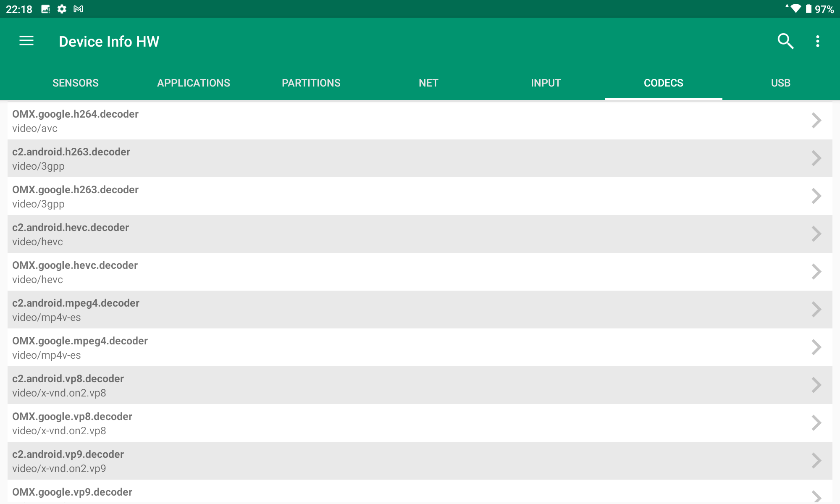Image resolution: width=840 pixels, height=504 pixels.
Task: Expand c2.android.vp9.decoder chevron arrow
Action: [x=816, y=461]
